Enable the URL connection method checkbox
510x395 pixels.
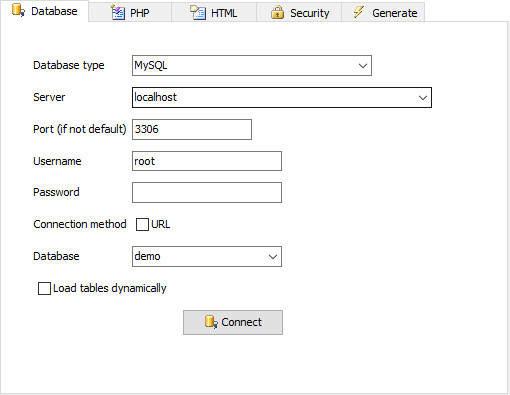pos(142,224)
